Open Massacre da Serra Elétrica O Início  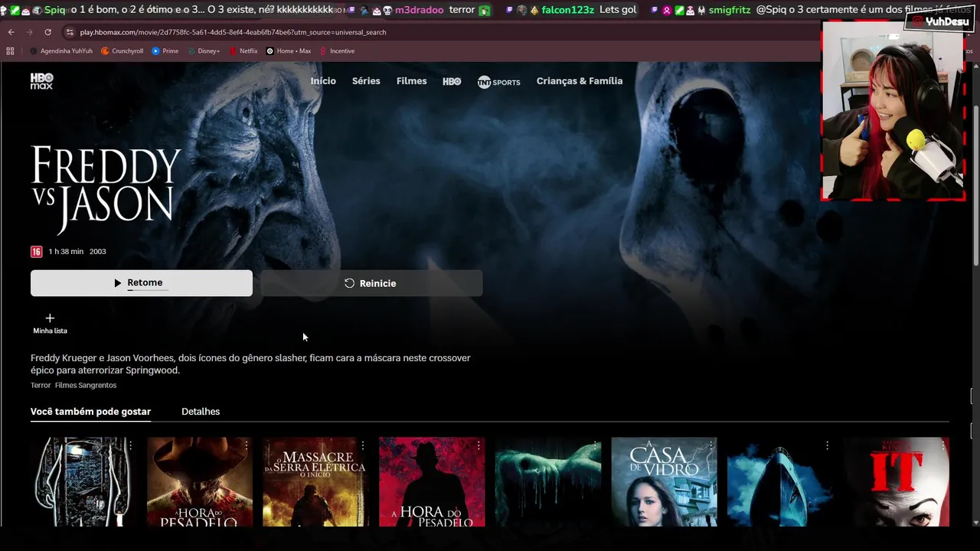[x=315, y=482]
